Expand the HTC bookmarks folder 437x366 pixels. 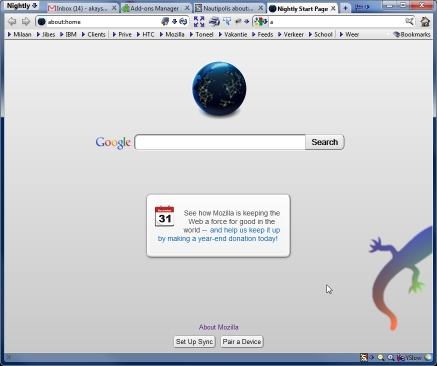[x=146, y=34]
